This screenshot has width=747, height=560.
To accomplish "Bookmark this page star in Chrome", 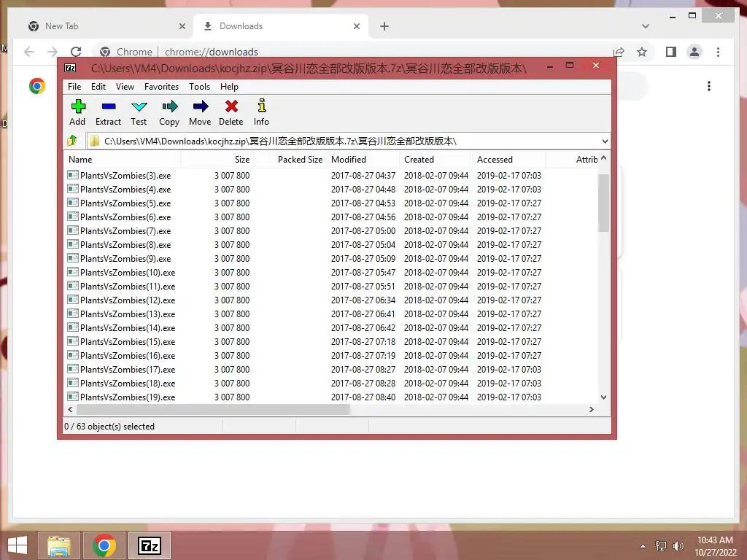I will (642, 52).
